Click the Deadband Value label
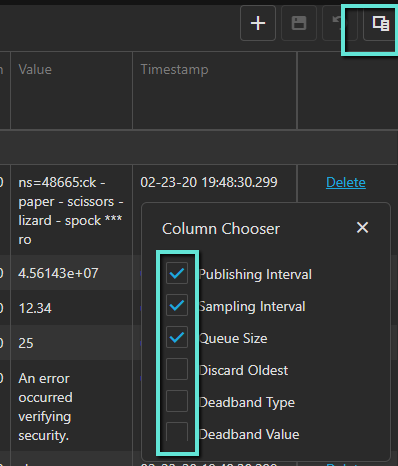398x466 pixels. point(249,434)
